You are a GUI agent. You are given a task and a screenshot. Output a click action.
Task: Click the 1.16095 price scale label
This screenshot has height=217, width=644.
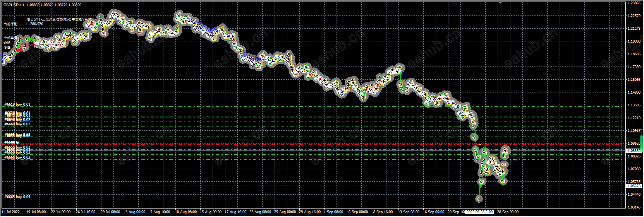point(634,80)
